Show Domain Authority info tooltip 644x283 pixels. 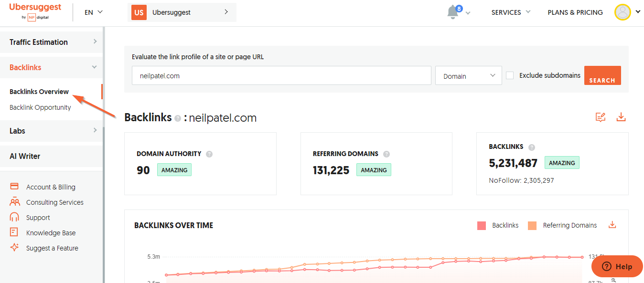[209, 154]
